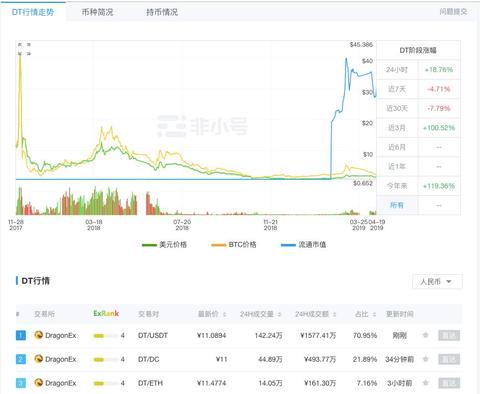
Task: Select the 近7天 change period row
Action: point(418,89)
